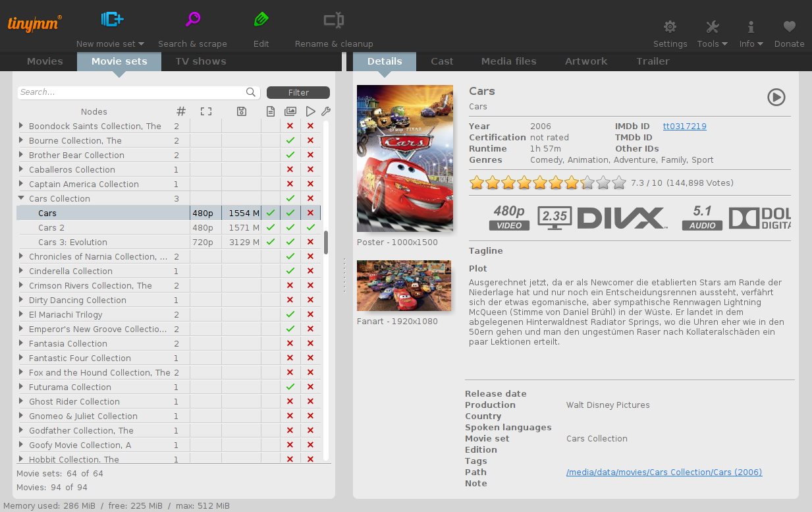The image size is (812, 512).
Task: Expand Boondock Saints Collection node
Action: [x=21, y=126]
